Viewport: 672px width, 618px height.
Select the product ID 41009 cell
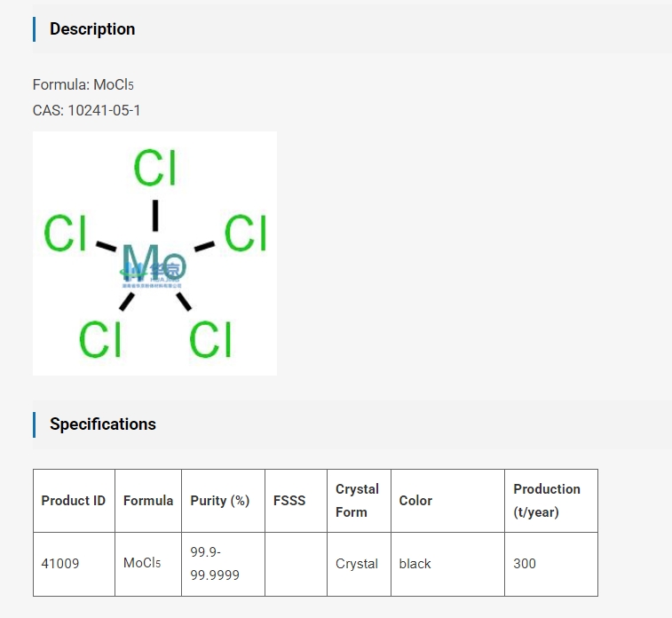tap(60, 564)
